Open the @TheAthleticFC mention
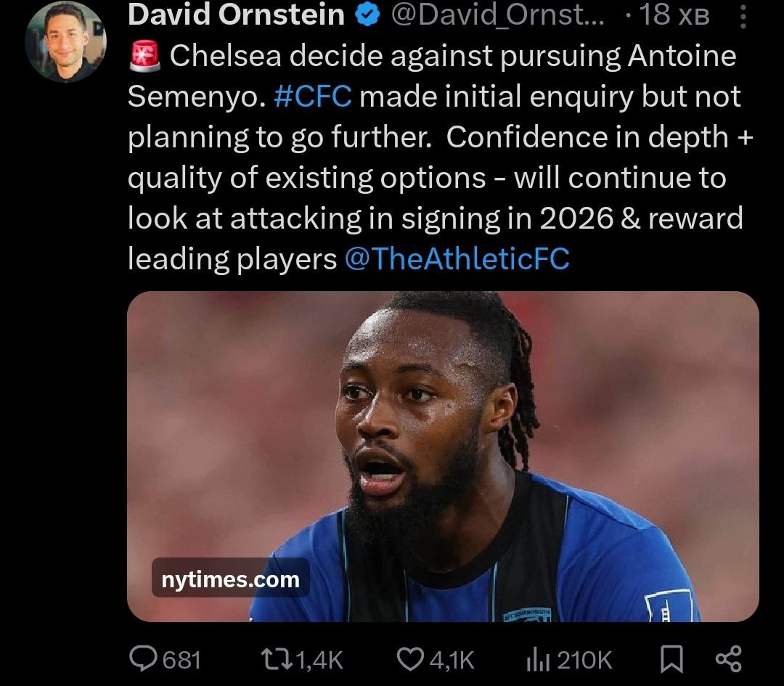This screenshot has width=784, height=686. (457, 259)
